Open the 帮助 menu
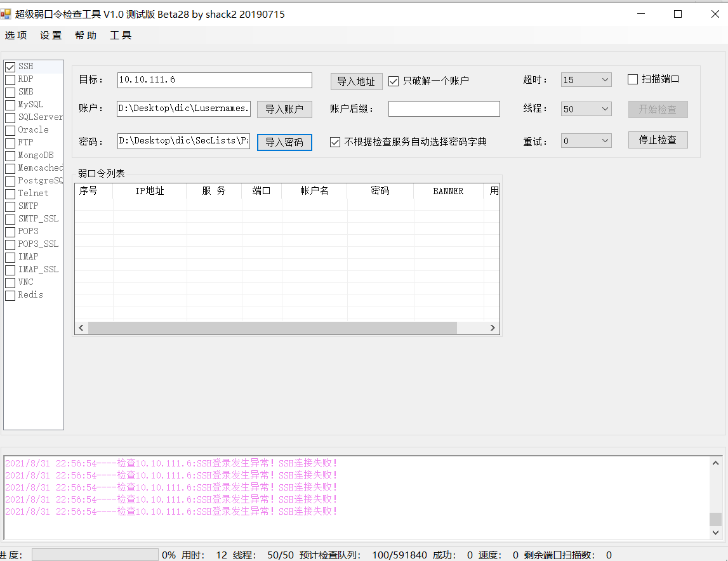Image resolution: width=728 pixels, height=561 pixels. [x=86, y=36]
